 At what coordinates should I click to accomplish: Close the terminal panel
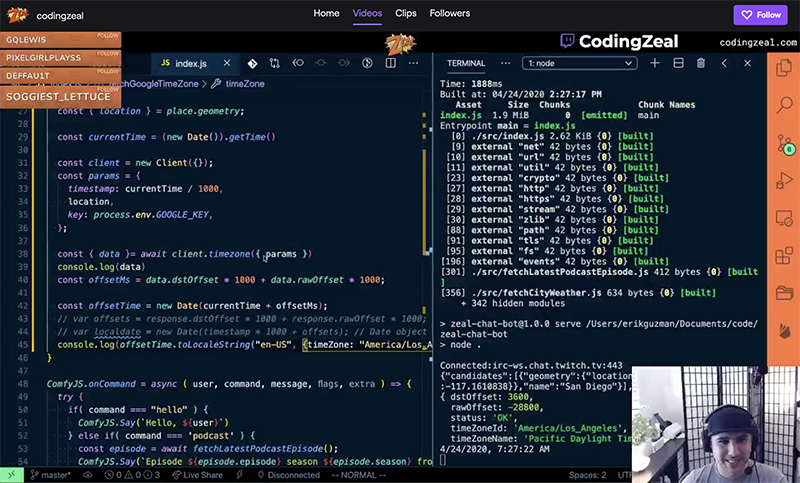pos(747,63)
